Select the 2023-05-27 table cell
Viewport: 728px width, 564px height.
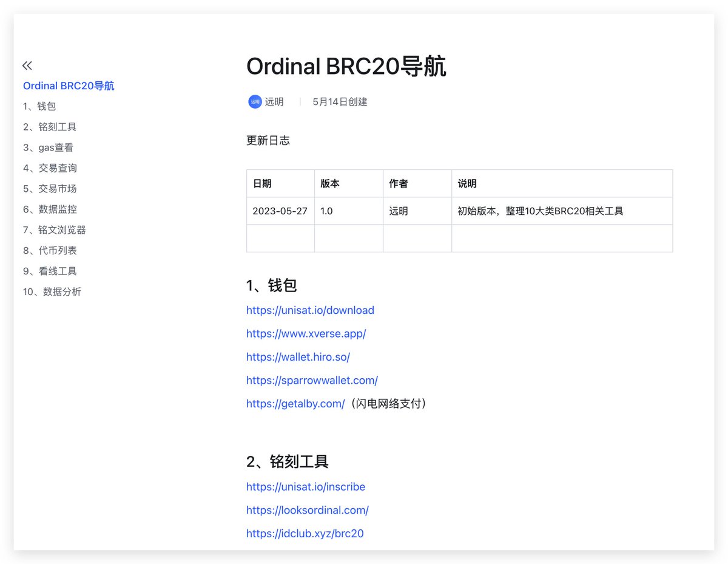coord(280,211)
